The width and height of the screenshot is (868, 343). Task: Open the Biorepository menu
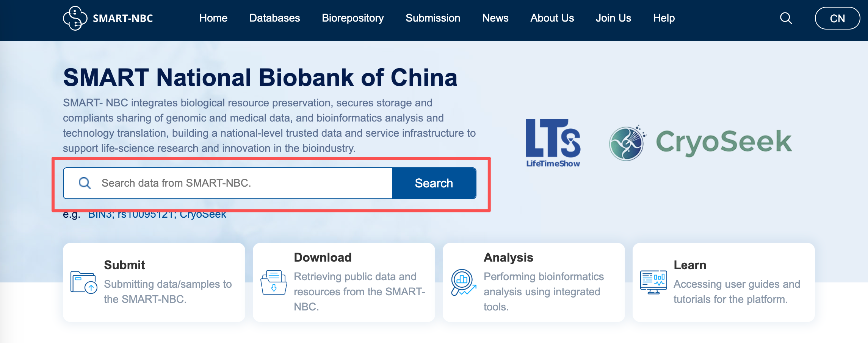353,18
